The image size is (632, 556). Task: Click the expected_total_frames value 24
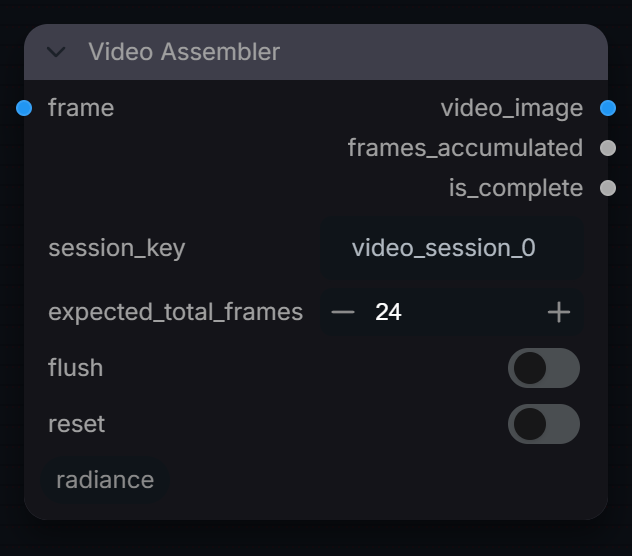pos(388,312)
